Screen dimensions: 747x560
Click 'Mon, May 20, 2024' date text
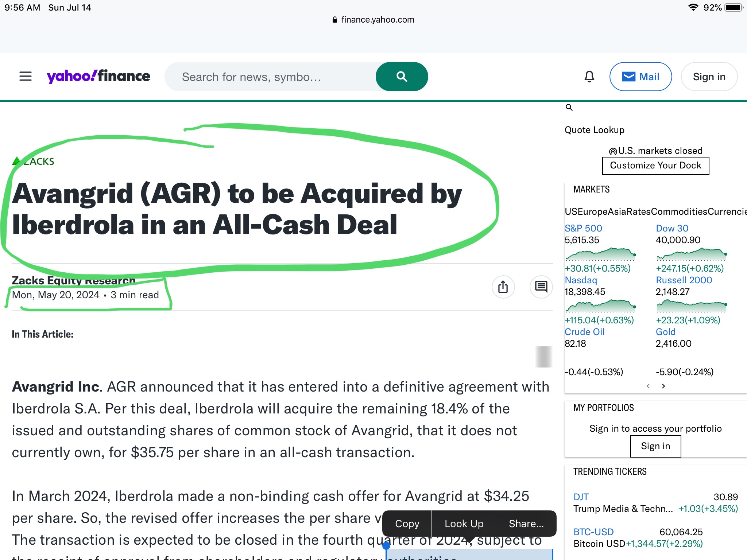[x=56, y=295]
